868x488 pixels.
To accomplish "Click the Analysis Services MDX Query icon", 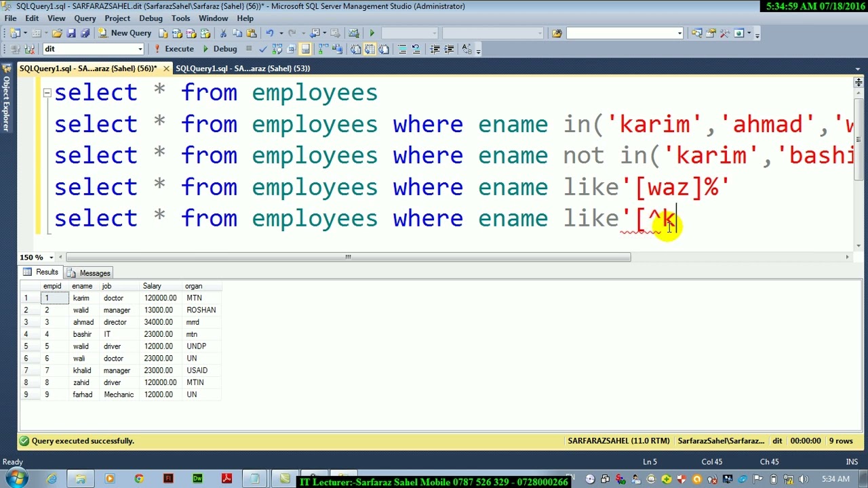I will coord(178,33).
